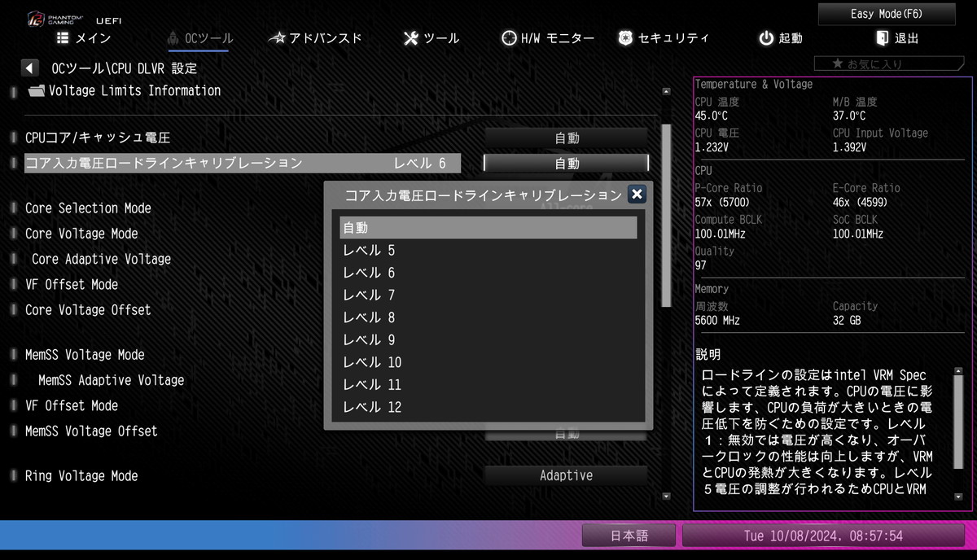977x560 pixels.
Task: Switch to the ツール tab
Action: [x=432, y=37]
